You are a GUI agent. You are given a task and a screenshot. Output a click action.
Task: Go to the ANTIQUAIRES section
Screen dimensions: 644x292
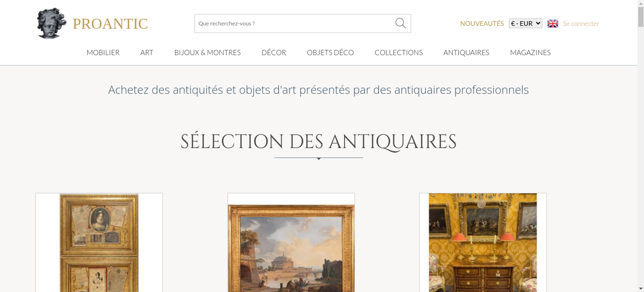tap(466, 52)
